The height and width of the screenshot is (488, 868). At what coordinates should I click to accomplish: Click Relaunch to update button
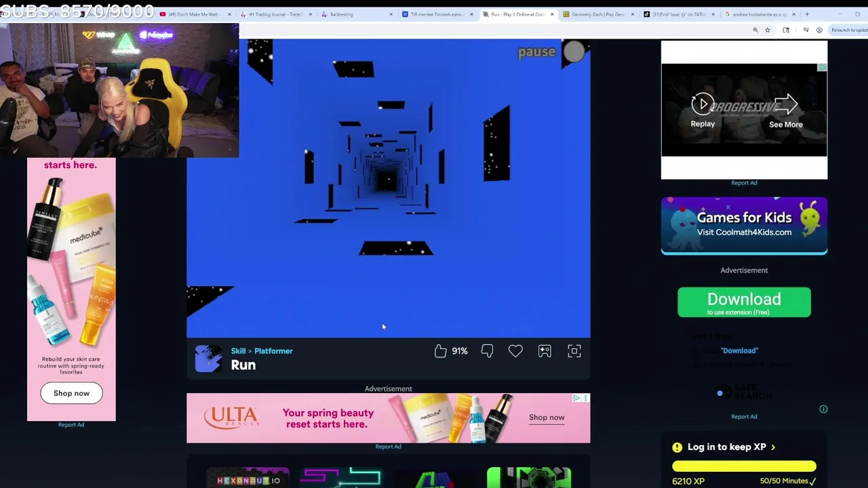849,30
